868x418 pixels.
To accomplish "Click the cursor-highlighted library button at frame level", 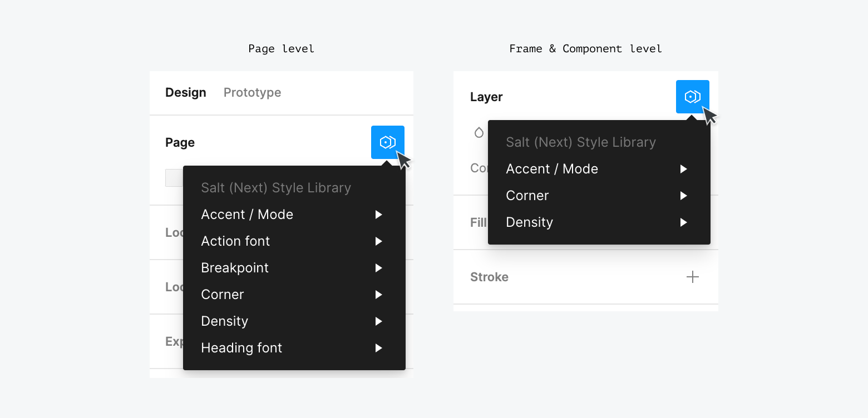I will pos(693,96).
